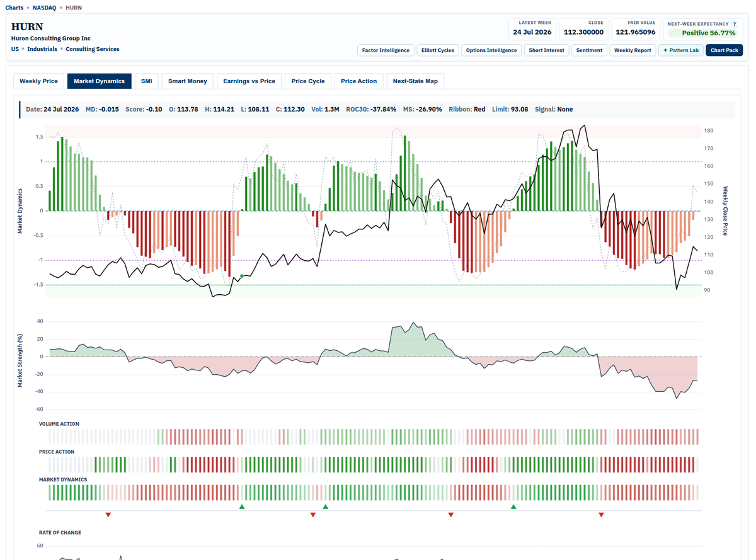Image resolution: width=756 pixels, height=560 pixels.
Task: Click the VOLUME ACTION ribbon label
Action: 59,424
